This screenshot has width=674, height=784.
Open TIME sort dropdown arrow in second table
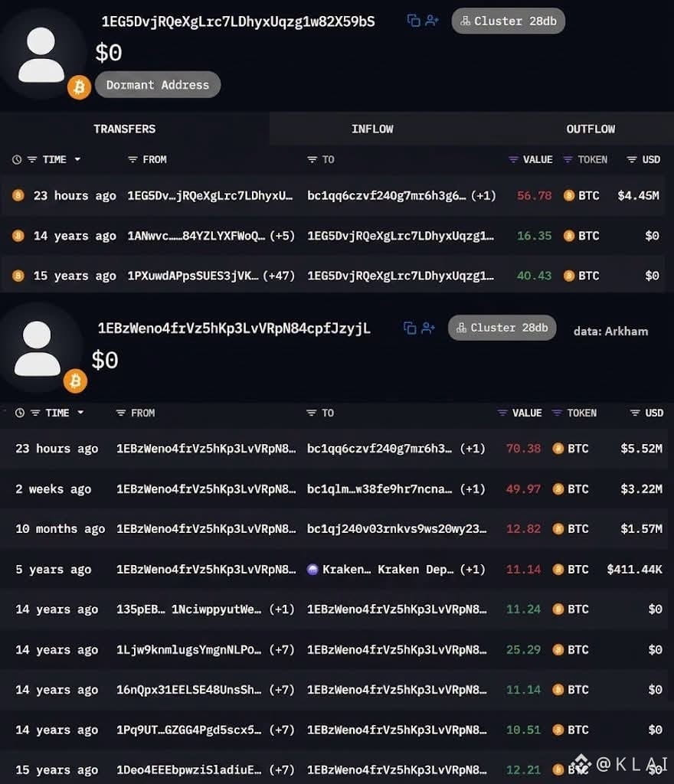point(80,413)
